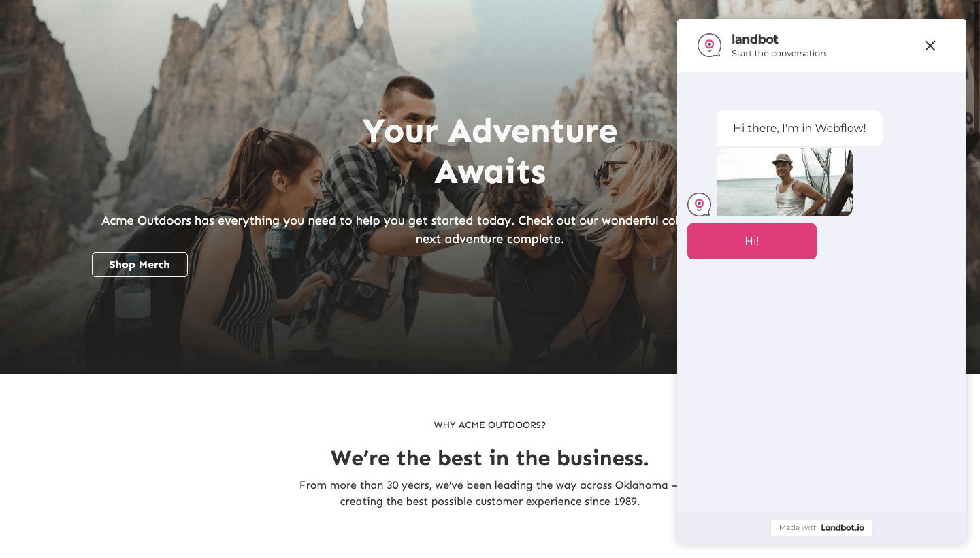Reply with the pink Hi! button

pos(752,241)
